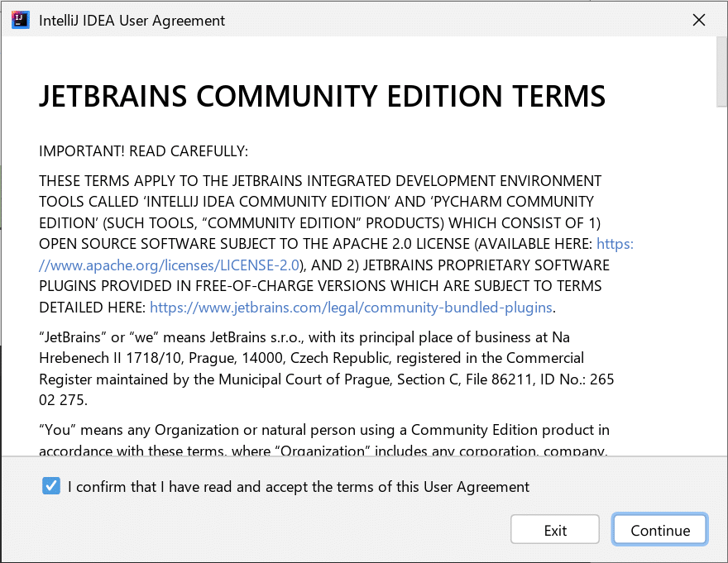The height and width of the screenshot is (563, 728).
Task: Click the heading 'JETBRAINS COMMUNITY EDITION TERMS'
Action: 322,97
